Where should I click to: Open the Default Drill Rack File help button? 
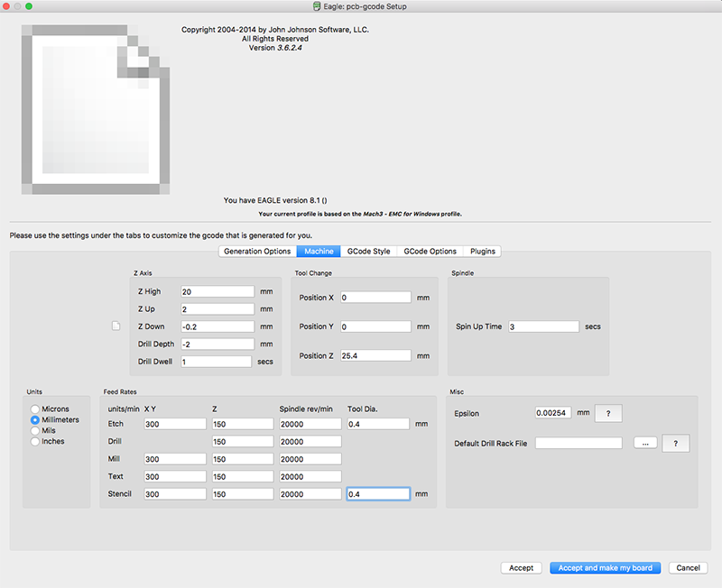pos(675,443)
